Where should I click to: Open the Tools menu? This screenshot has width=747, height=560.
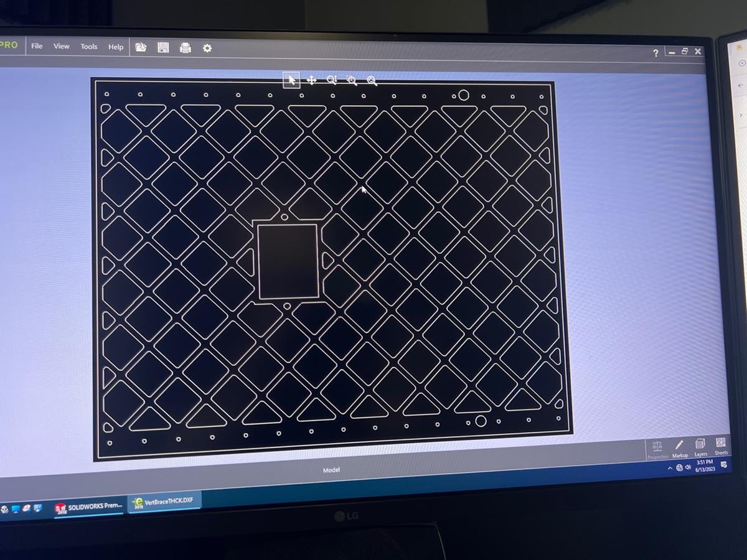89,47
